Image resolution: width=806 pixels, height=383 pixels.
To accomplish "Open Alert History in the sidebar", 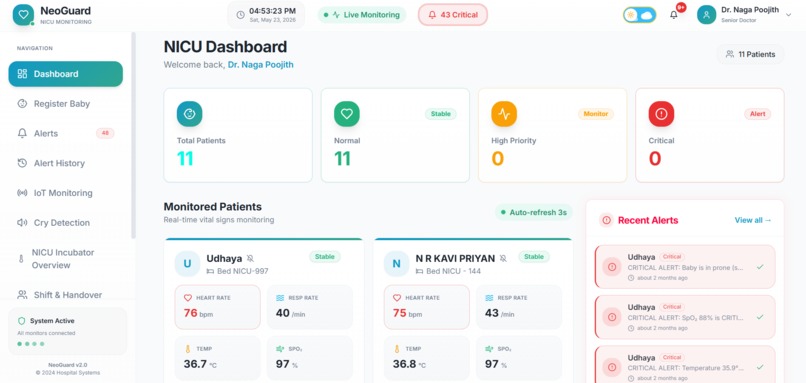I will click(x=66, y=163).
